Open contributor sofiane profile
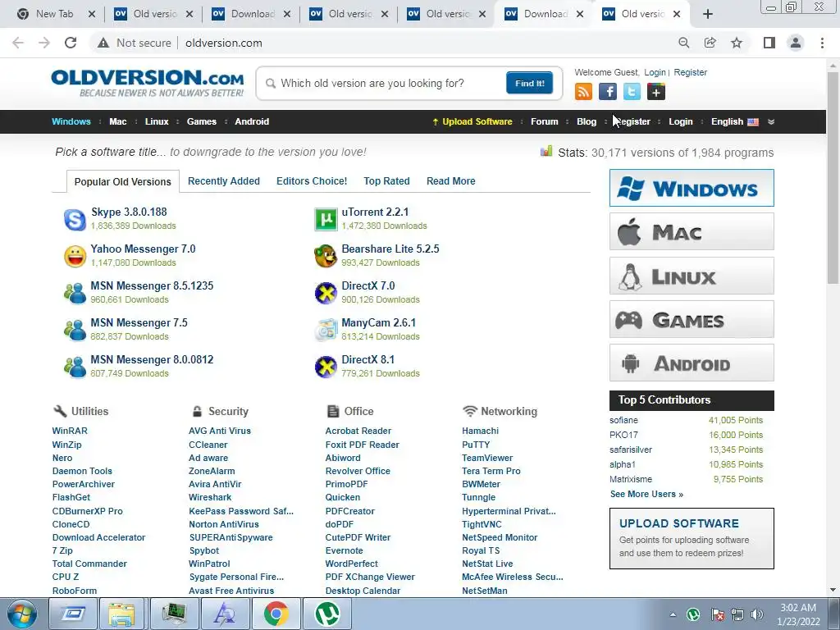This screenshot has height=630, width=840. point(623,421)
